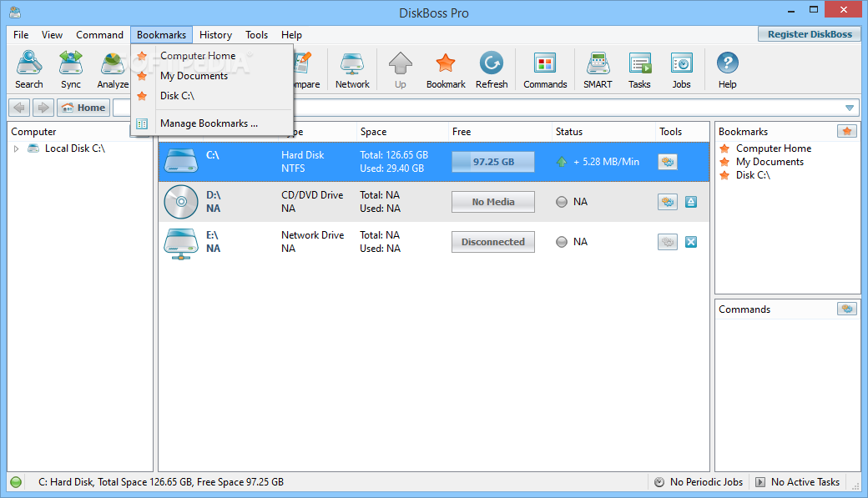Eject the D:\ CD/DVD drive

pos(691,202)
